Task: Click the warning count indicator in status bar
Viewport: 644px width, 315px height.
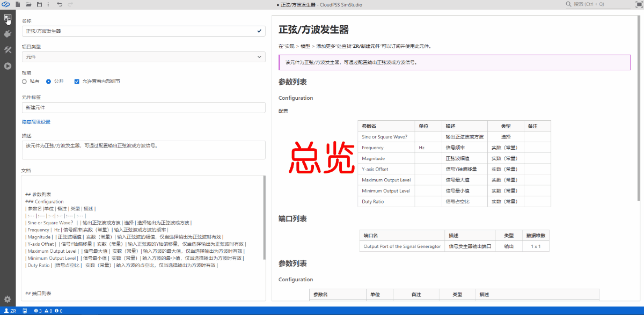Action: click(48, 310)
